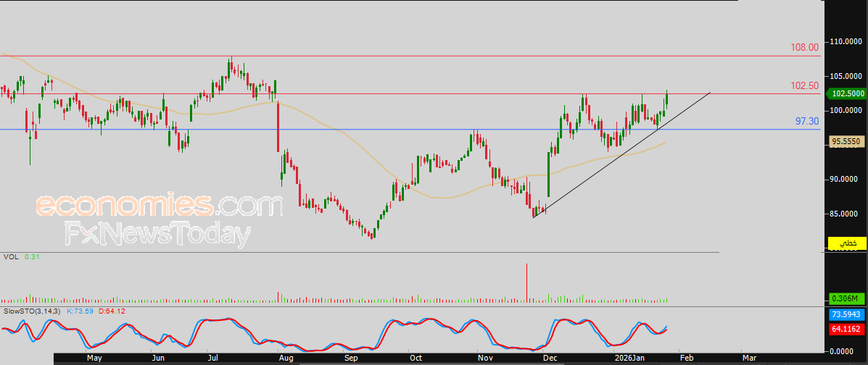Click the green 102.5000 current price tag
This screenshot has height=365, width=868.
(846, 93)
